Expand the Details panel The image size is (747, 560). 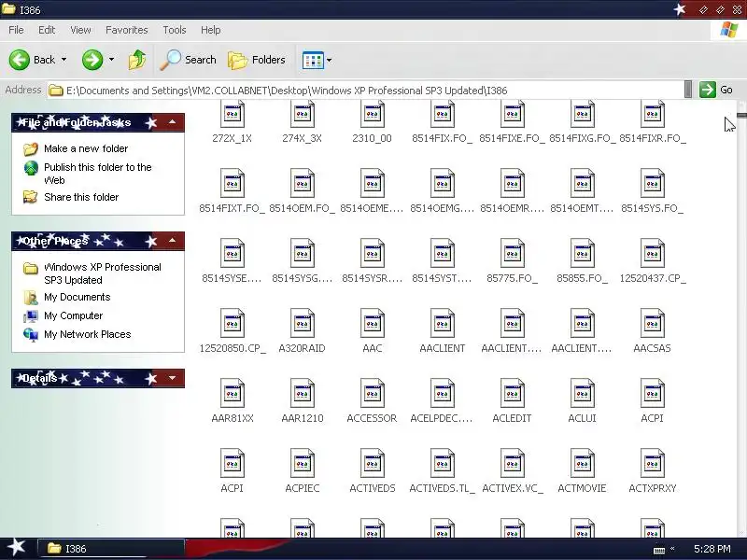click(172, 378)
